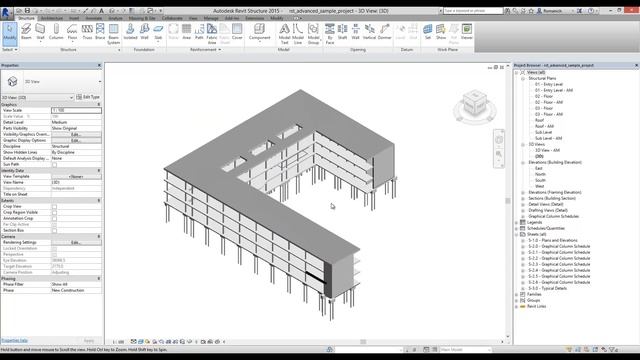Click the keyword search box

[x=473, y=11]
